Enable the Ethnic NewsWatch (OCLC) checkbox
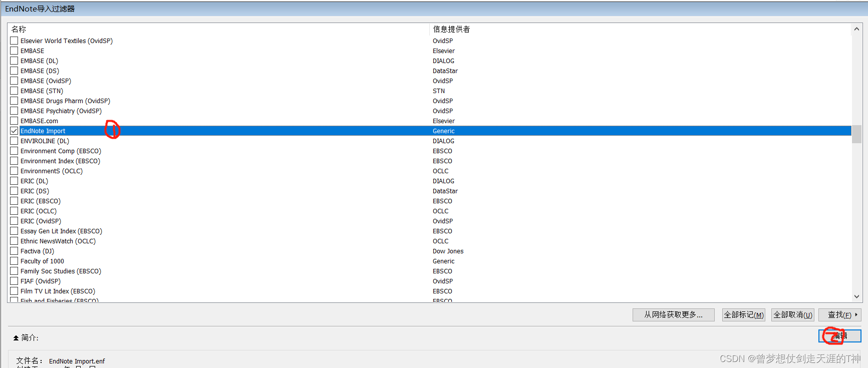The image size is (868, 368). click(x=14, y=241)
